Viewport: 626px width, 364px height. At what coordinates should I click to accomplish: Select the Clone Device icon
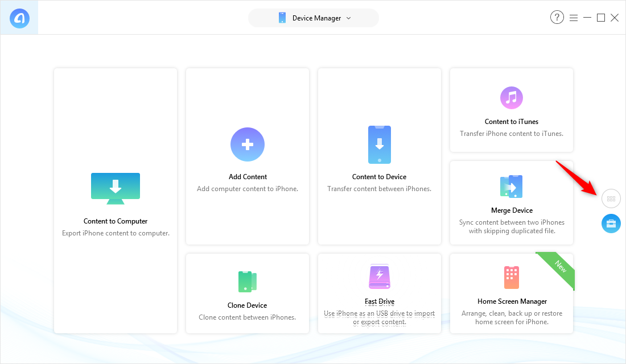[x=248, y=282]
